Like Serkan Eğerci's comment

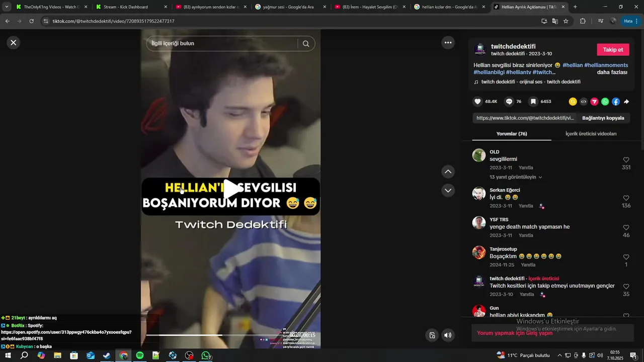pyautogui.click(x=626, y=198)
